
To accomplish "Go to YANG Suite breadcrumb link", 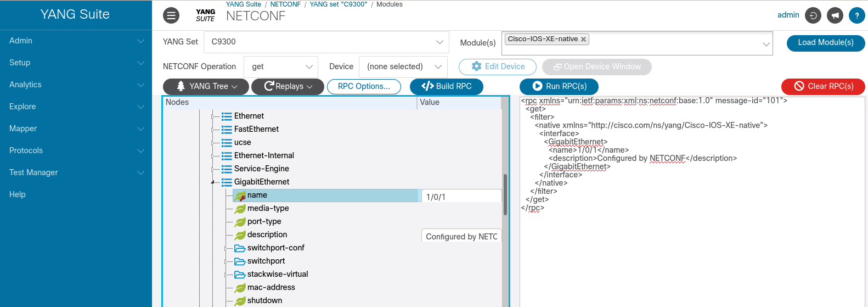I will point(244,4).
